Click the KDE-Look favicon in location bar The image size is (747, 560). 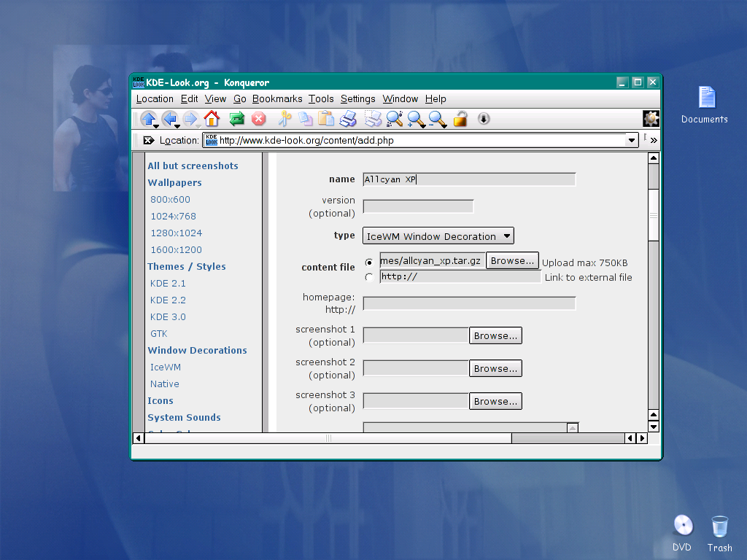point(212,140)
